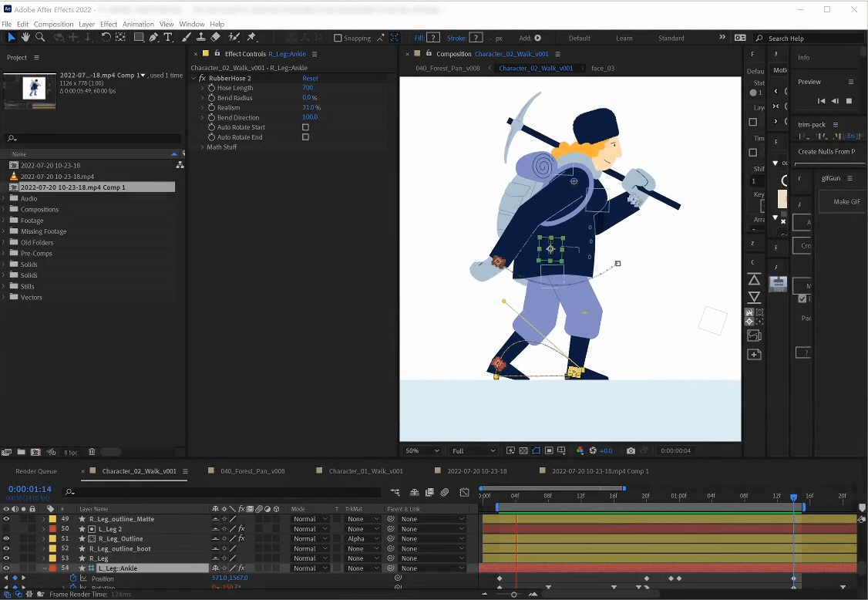
Task: Click Reset for RubberHose 2 effect
Action: (x=310, y=79)
